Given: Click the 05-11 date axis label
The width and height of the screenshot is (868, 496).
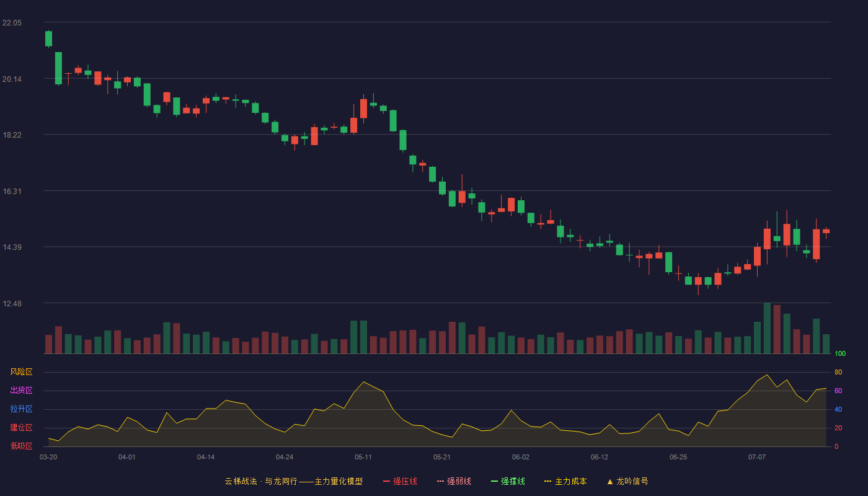Looking at the screenshot, I should (x=363, y=457).
